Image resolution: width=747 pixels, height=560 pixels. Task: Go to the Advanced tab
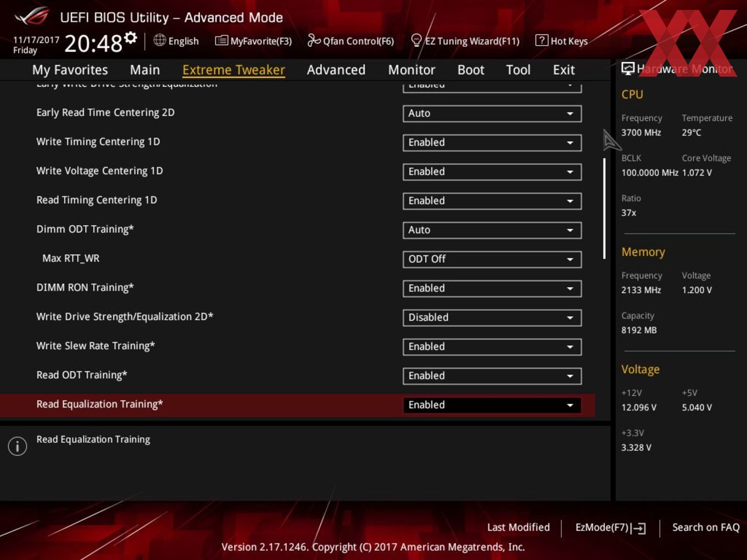(336, 70)
